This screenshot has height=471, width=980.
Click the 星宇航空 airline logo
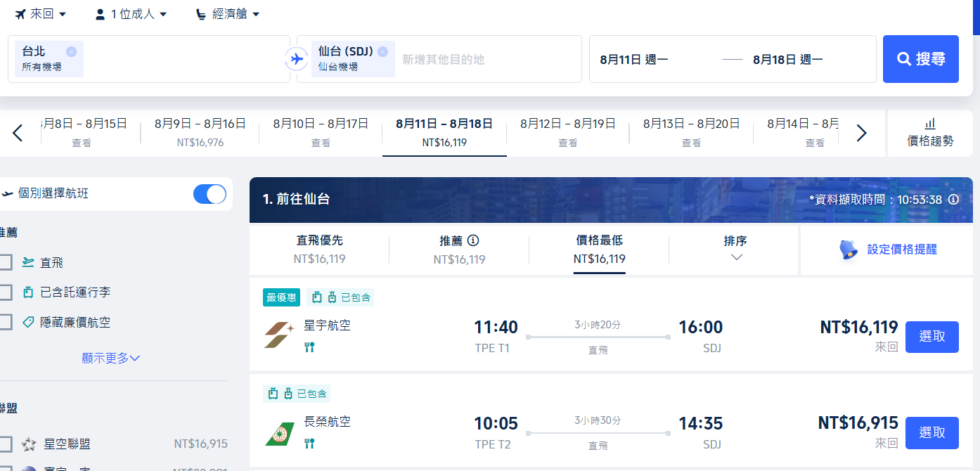[x=279, y=335]
